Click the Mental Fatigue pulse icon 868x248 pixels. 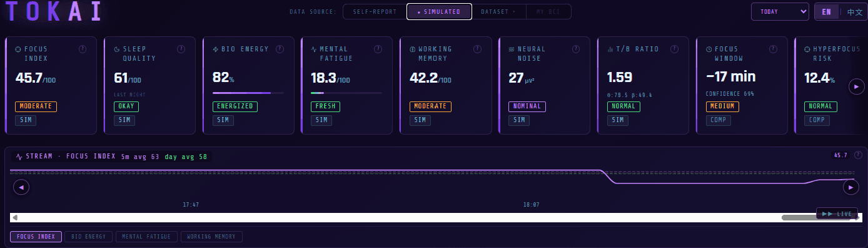coord(314,49)
